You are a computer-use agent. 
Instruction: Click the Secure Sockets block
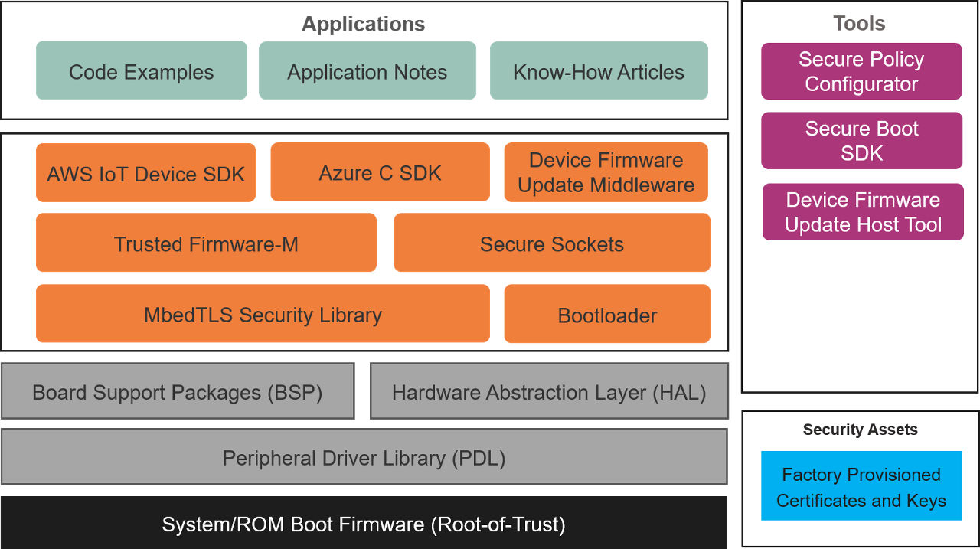click(x=552, y=243)
